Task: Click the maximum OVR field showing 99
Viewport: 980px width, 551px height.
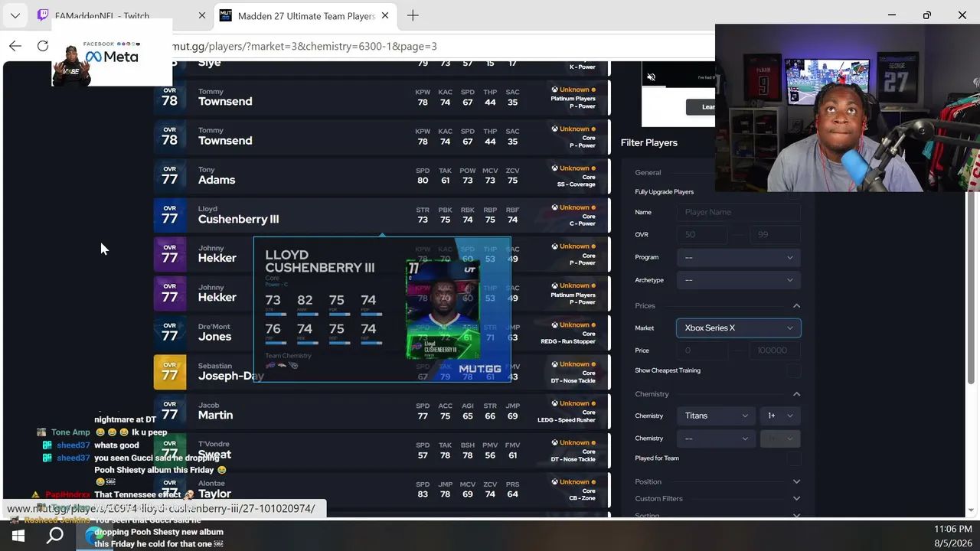Action: pyautogui.click(x=773, y=234)
